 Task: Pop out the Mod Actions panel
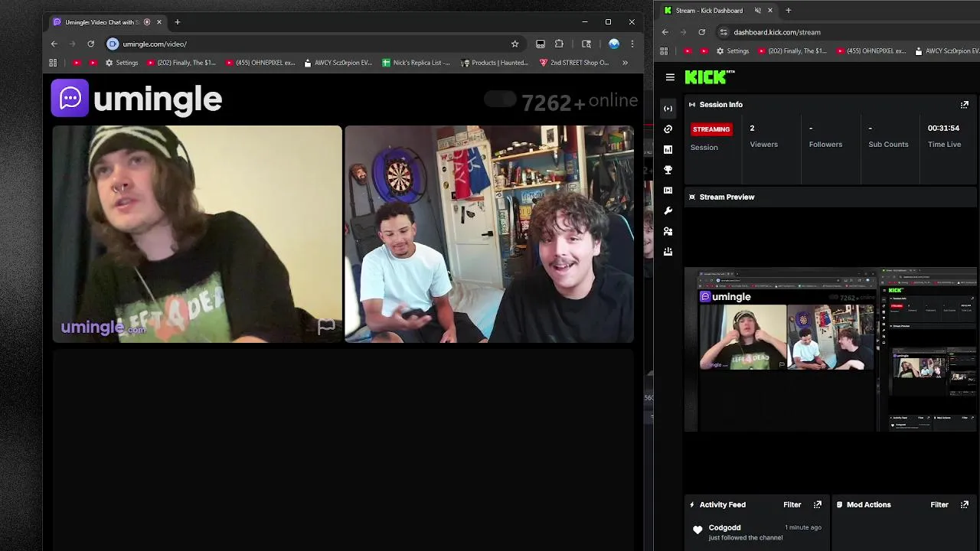(965, 505)
